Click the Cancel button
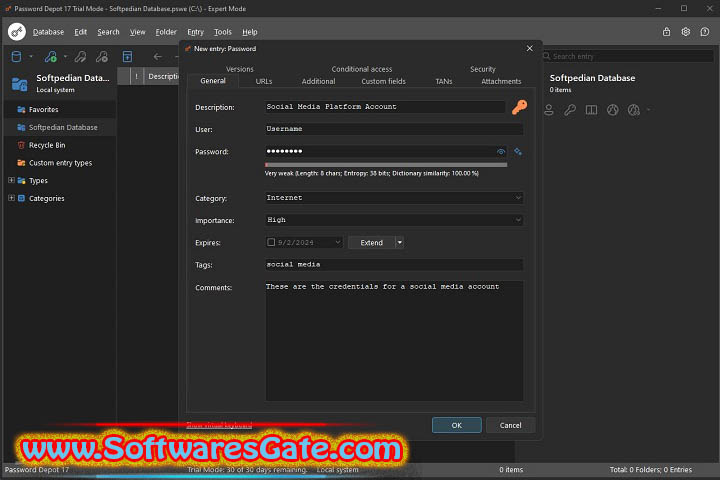 click(x=510, y=425)
